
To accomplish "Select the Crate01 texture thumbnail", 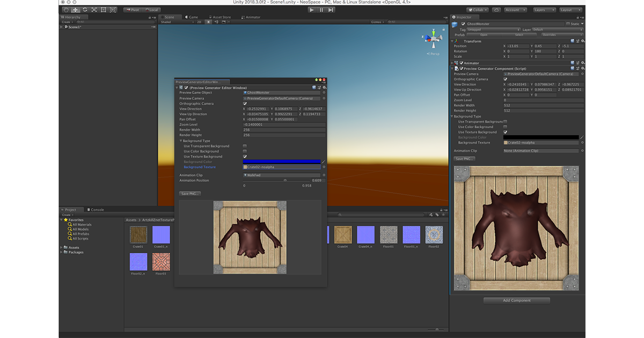I will [138, 233].
